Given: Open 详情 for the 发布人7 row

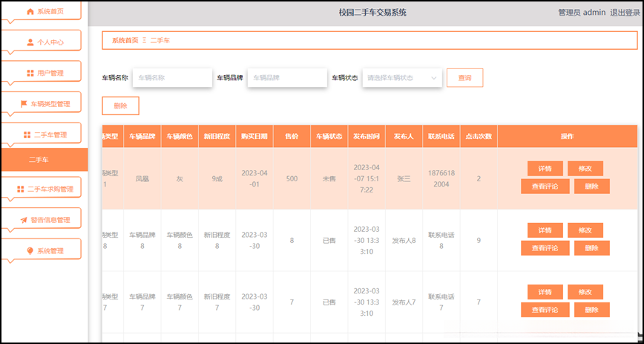Looking at the screenshot, I should tap(545, 292).
